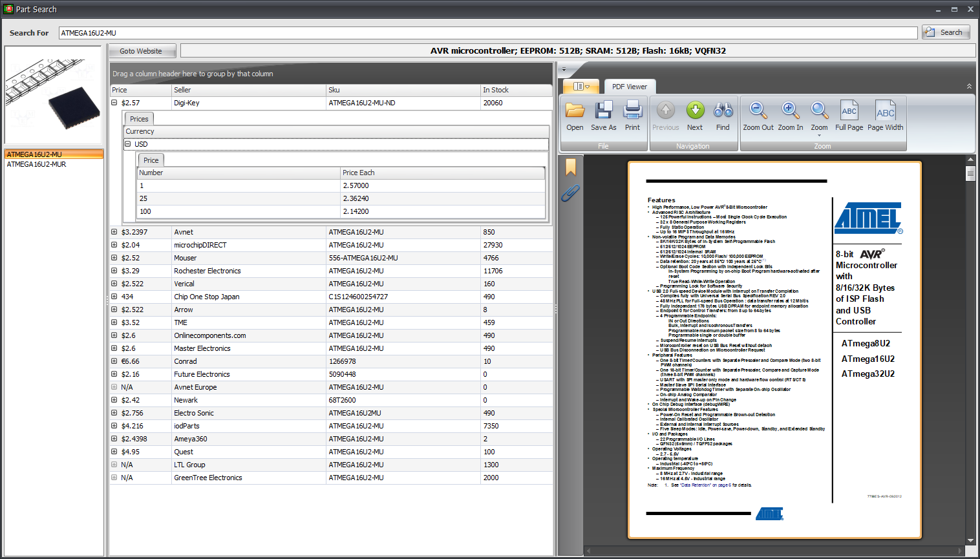The width and height of the screenshot is (980, 559).
Task: Click the PDF horizontal scrollbar
Action: pos(774,551)
